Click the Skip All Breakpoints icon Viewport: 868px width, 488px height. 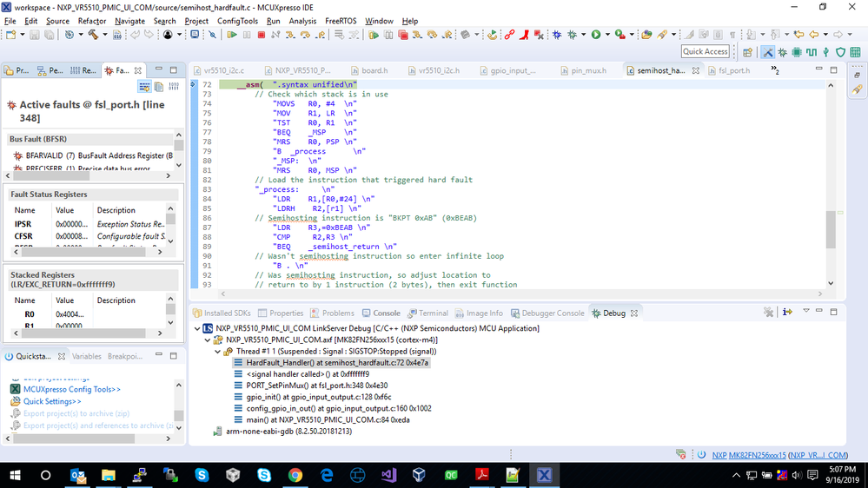(213, 35)
